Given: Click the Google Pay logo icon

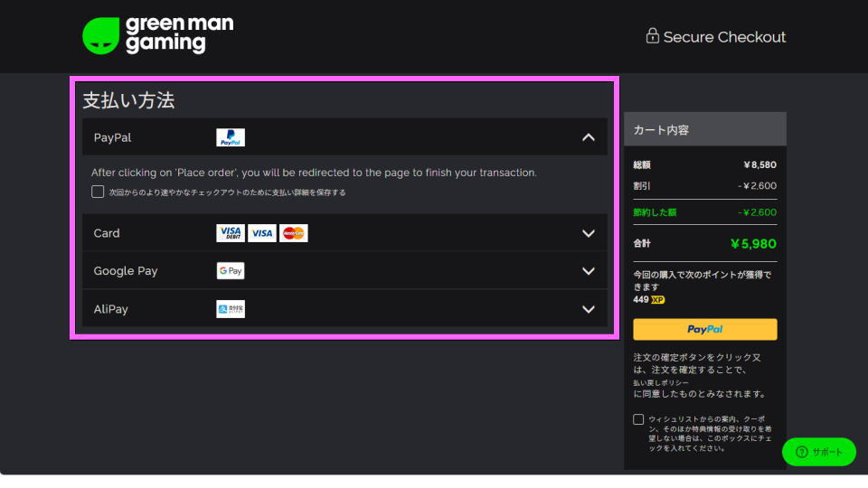Looking at the screenshot, I should pyautogui.click(x=231, y=271).
